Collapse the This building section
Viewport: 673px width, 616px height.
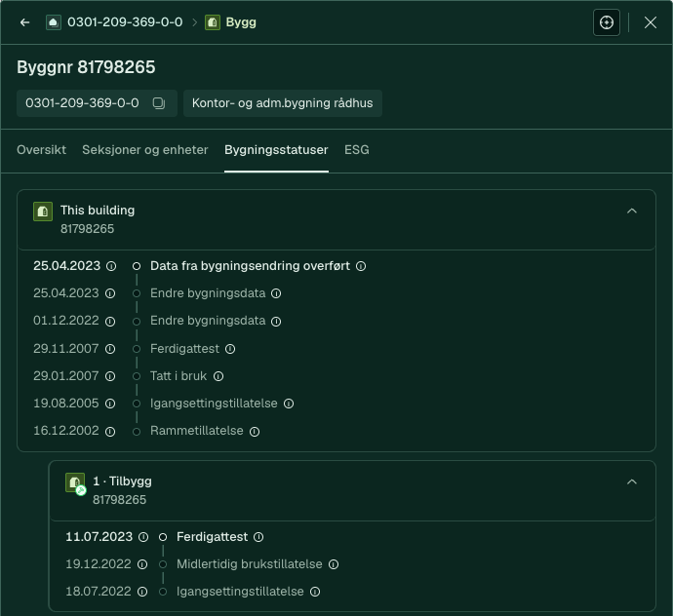click(632, 211)
